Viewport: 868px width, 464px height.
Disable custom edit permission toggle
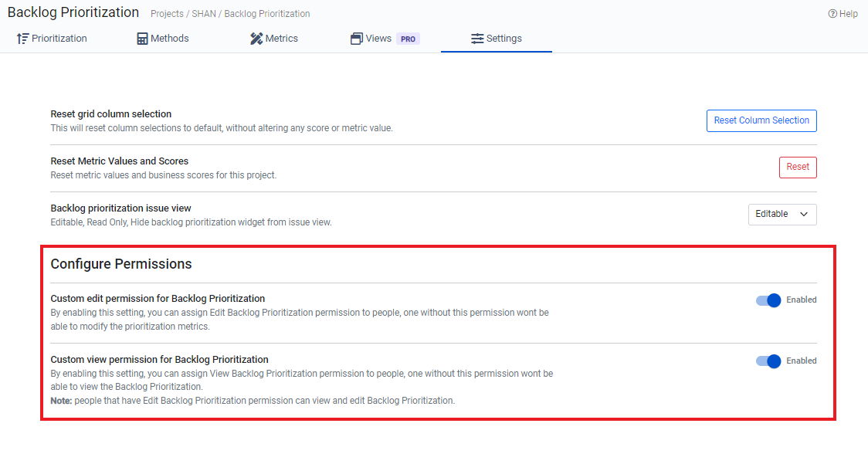(768, 300)
